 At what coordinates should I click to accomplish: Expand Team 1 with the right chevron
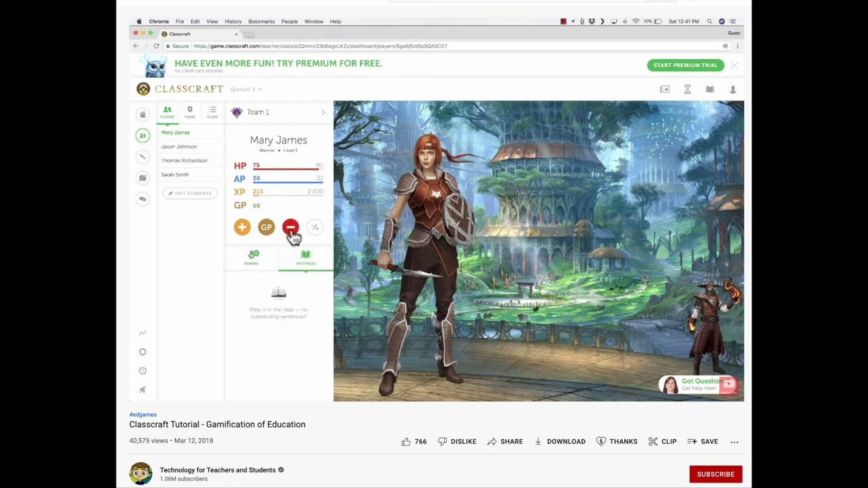click(323, 113)
